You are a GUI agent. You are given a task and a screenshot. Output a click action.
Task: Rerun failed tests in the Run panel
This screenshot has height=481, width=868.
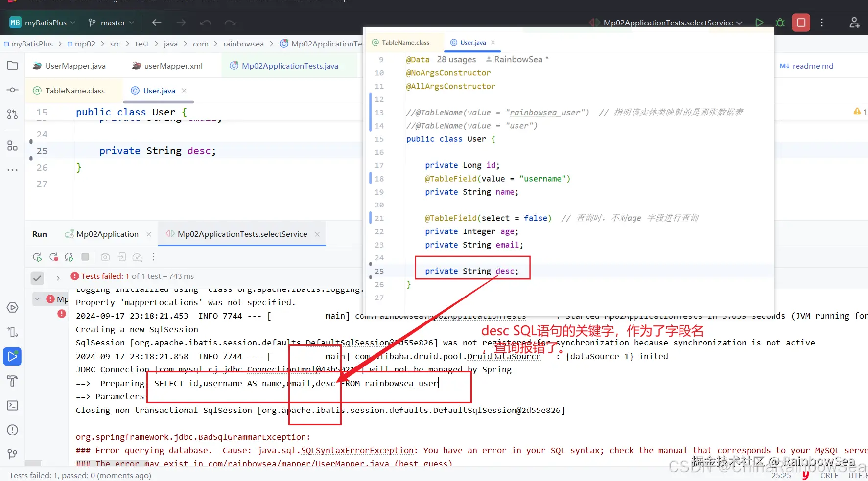click(x=54, y=257)
